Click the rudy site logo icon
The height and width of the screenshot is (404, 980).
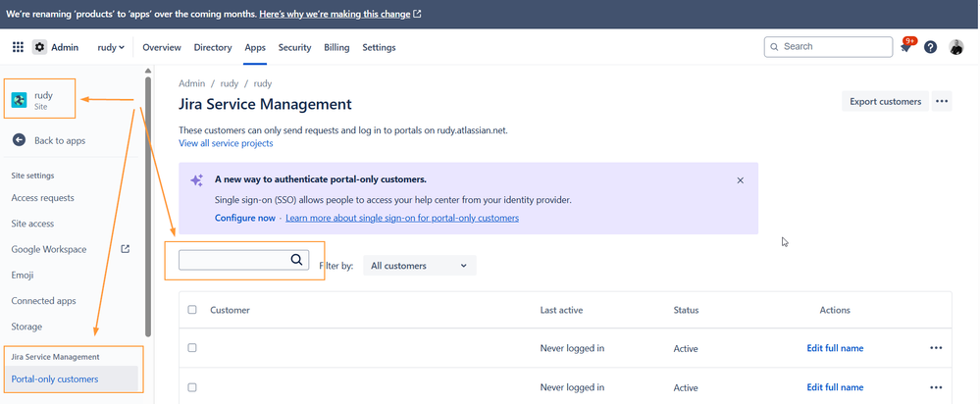tap(20, 100)
